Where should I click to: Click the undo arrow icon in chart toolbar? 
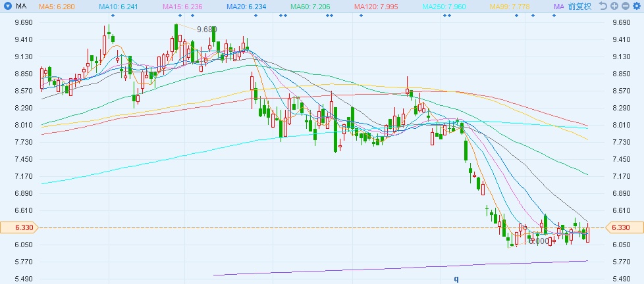pos(603,6)
